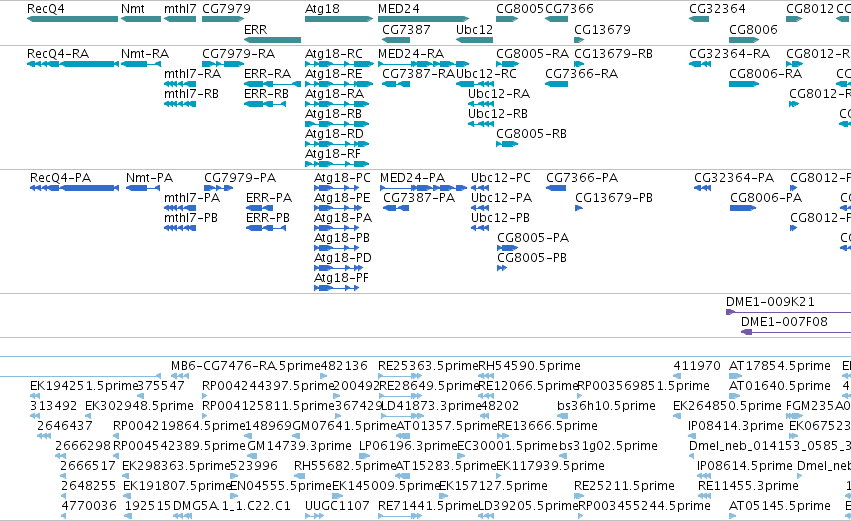
Task: Select the Ubc12-PC protein label
Action: point(500,178)
